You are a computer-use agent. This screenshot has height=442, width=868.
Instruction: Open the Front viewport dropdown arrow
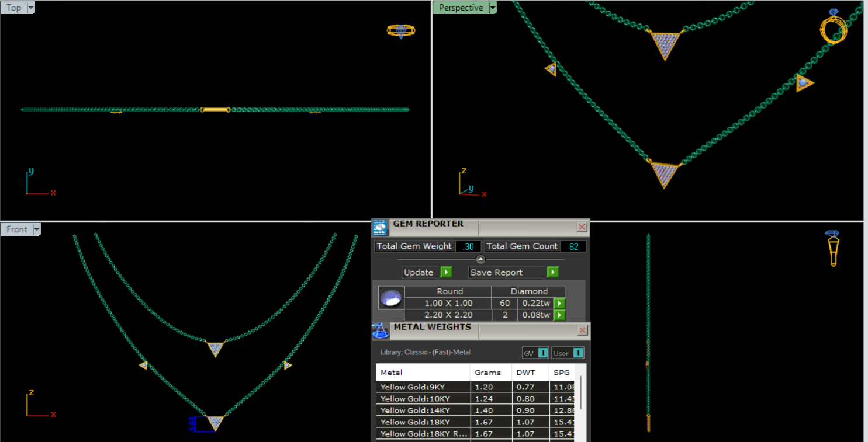click(37, 229)
